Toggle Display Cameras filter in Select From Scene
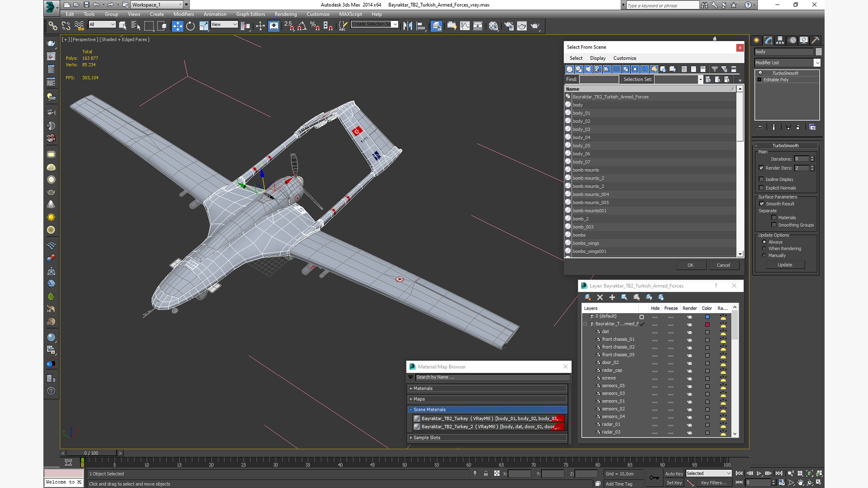This screenshot has width=868, height=488. tap(598, 69)
